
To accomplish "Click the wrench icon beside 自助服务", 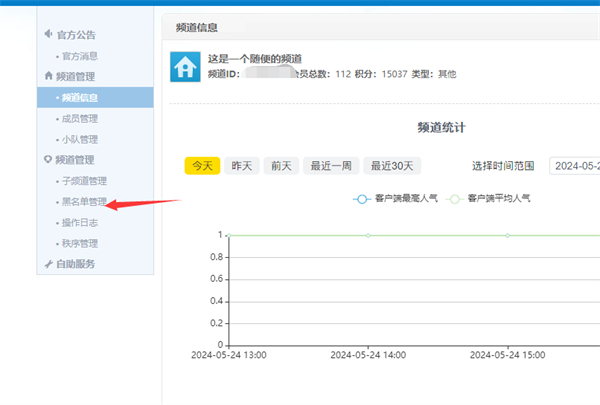I will pos(48,264).
